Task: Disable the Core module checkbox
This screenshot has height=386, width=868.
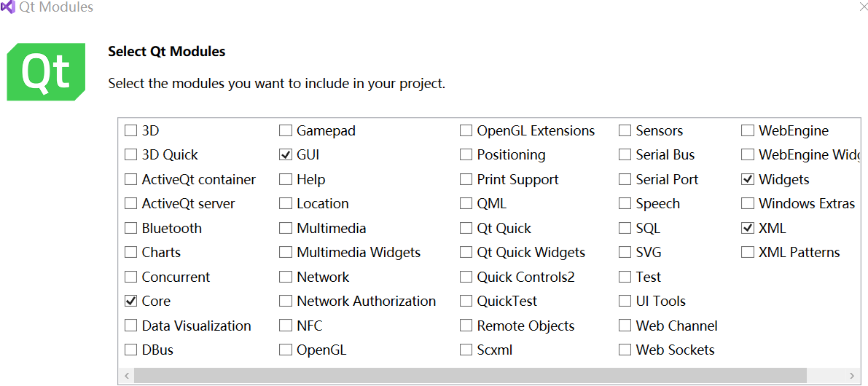Action: (130, 302)
